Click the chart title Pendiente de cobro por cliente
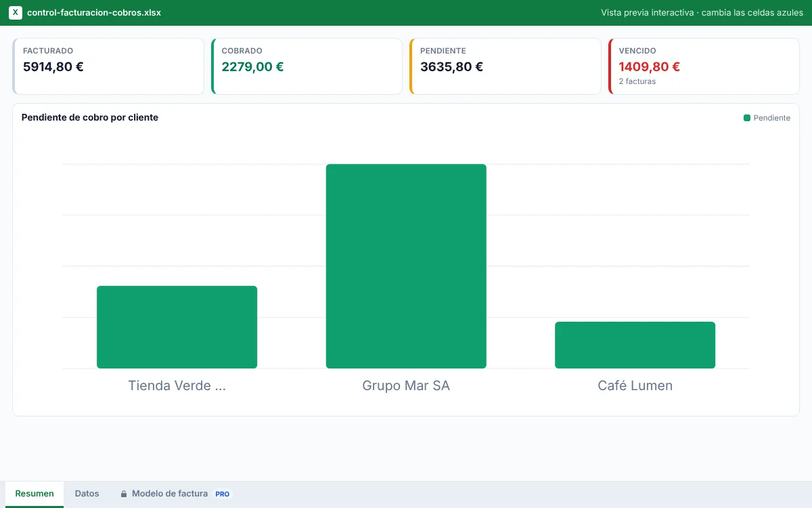The height and width of the screenshot is (508, 812). point(90,117)
